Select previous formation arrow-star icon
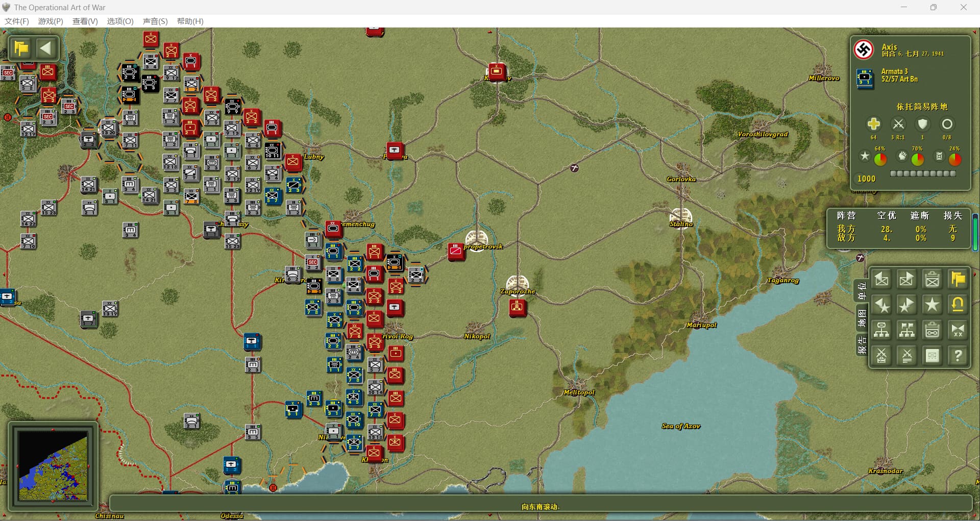Screen dimensions: 980x521 pyautogui.click(x=881, y=305)
